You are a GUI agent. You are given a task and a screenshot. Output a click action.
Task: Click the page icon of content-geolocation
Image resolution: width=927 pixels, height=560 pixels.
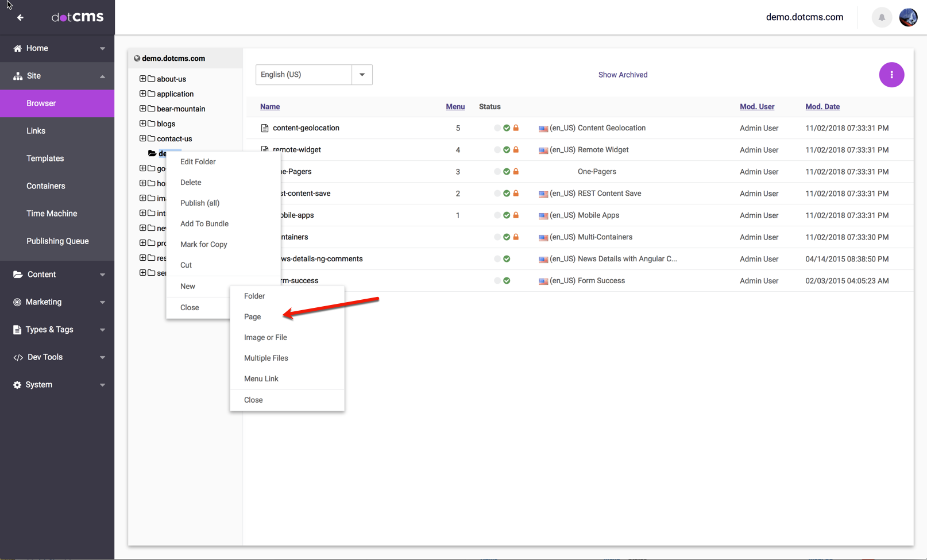click(265, 128)
